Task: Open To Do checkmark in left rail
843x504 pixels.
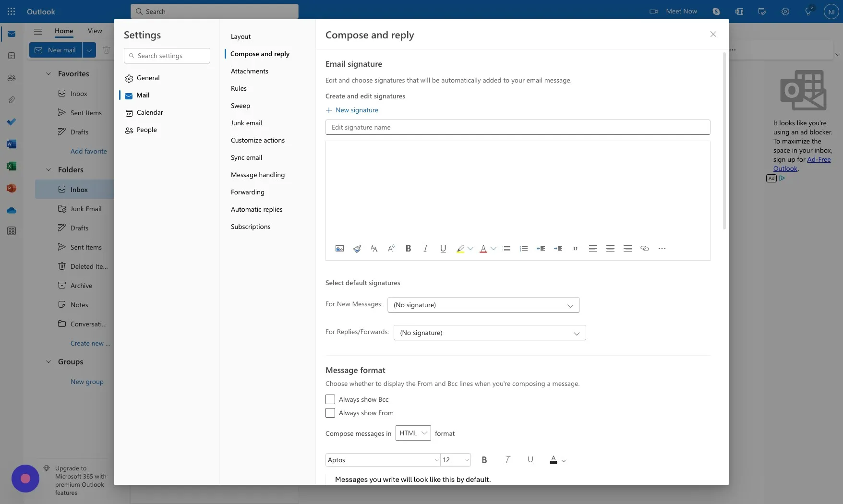Action: (x=12, y=122)
